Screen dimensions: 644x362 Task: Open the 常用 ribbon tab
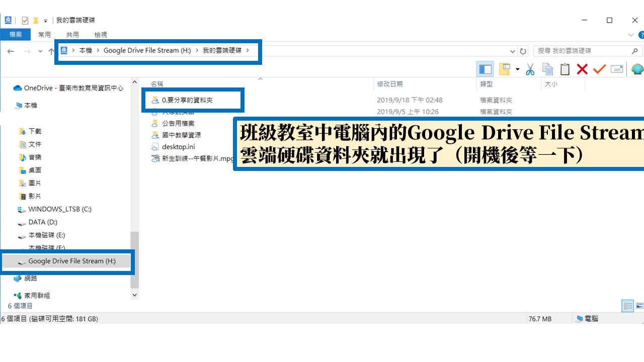click(x=44, y=35)
